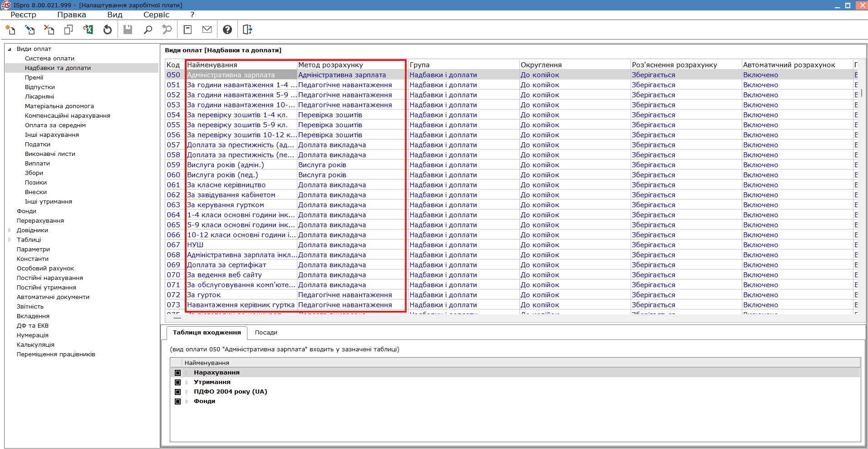Click Автоматичний розрахунок column header
Image resolution: width=868 pixels, height=449 pixels.
[797, 65]
